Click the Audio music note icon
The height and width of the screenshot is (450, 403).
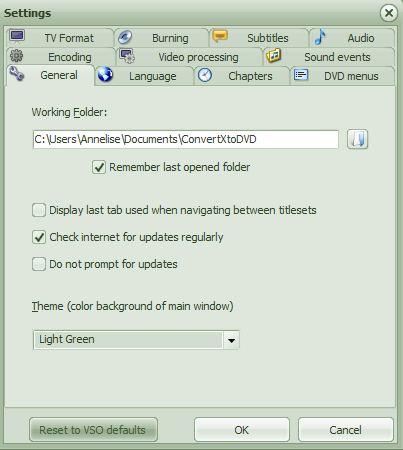(320, 37)
